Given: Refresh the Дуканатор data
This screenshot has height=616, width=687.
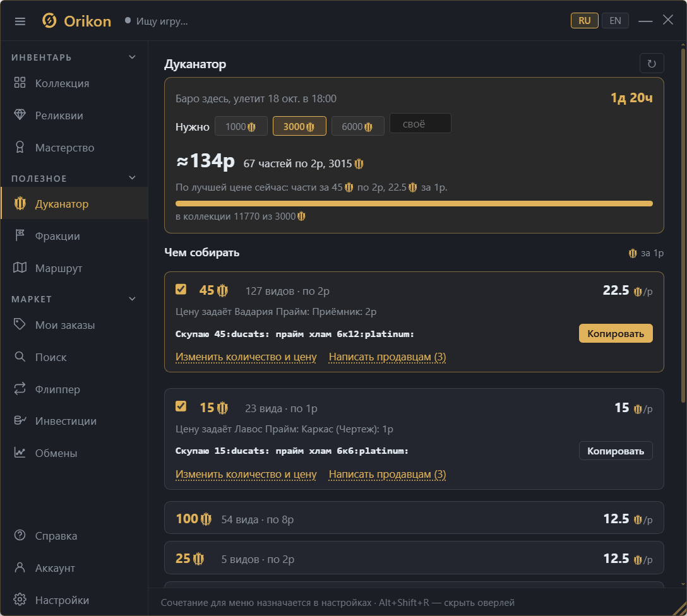Looking at the screenshot, I should (x=652, y=64).
